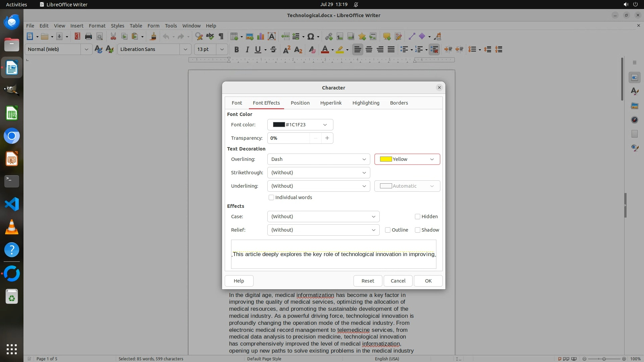Click the Insert Special Character omega icon
Screen dimensions: 644x362
click(311, 37)
